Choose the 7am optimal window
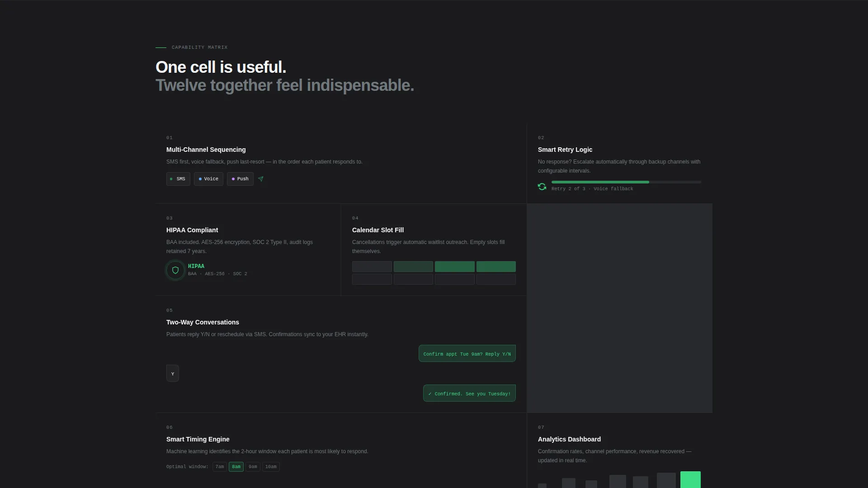This screenshot has height=488, width=868. (x=220, y=467)
